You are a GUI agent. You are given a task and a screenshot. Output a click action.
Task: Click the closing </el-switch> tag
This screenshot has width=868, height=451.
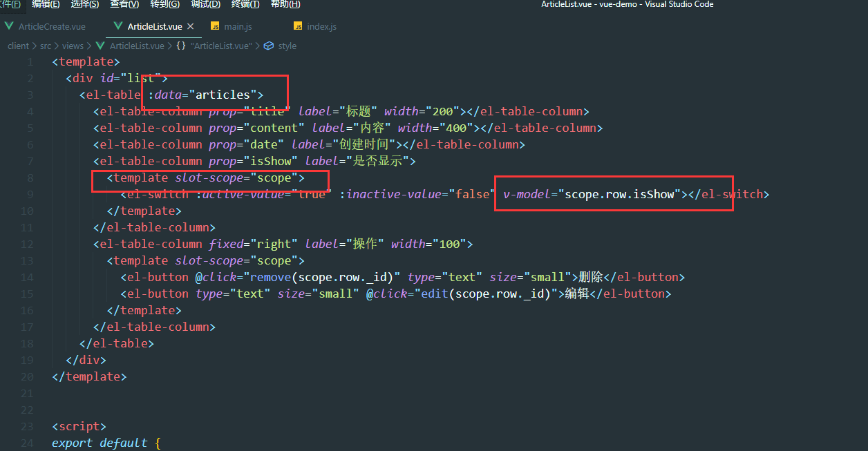729,194
